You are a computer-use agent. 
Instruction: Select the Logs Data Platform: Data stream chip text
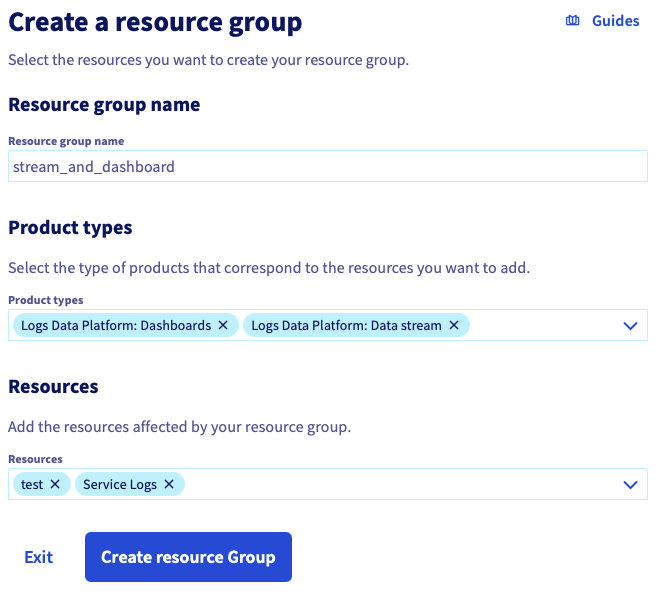point(346,326)
